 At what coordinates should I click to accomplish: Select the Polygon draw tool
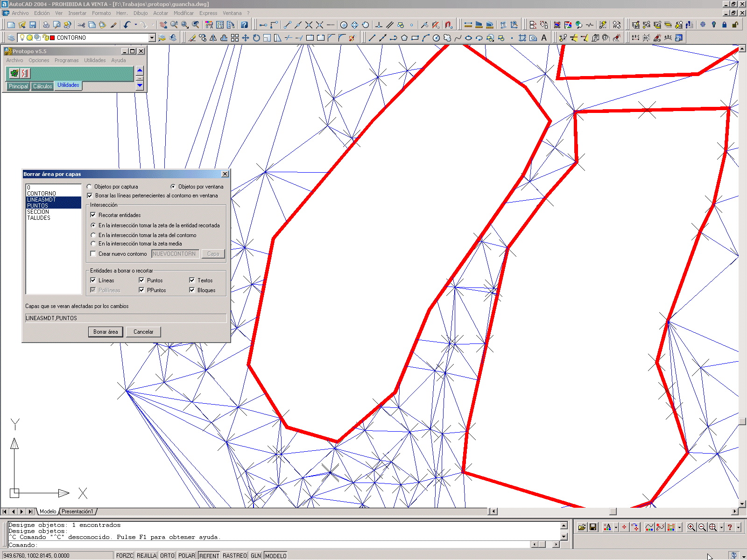(404, 38)
